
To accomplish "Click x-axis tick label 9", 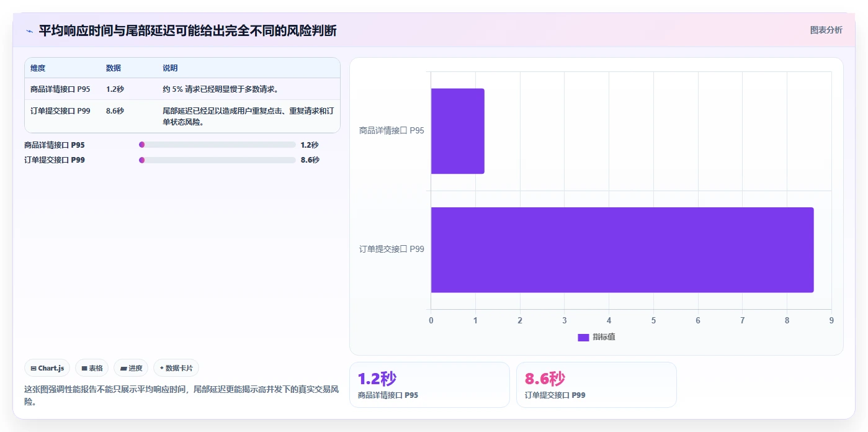I will coord(831,320).
